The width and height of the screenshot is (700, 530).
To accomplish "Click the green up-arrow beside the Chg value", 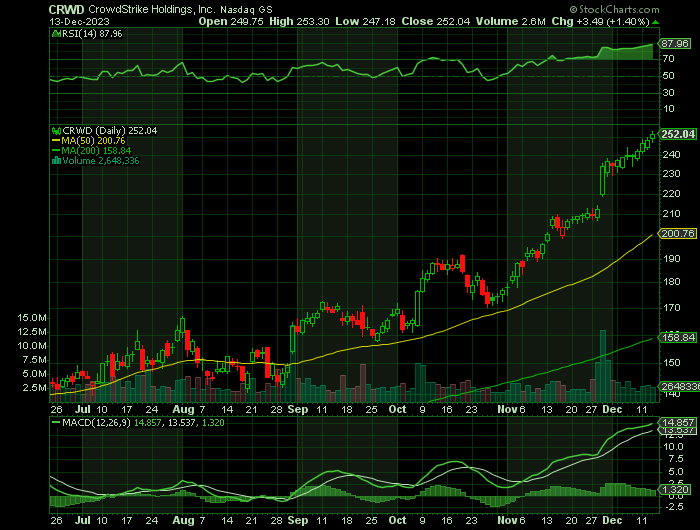I will pyautogui.click(x=655, y=22).
